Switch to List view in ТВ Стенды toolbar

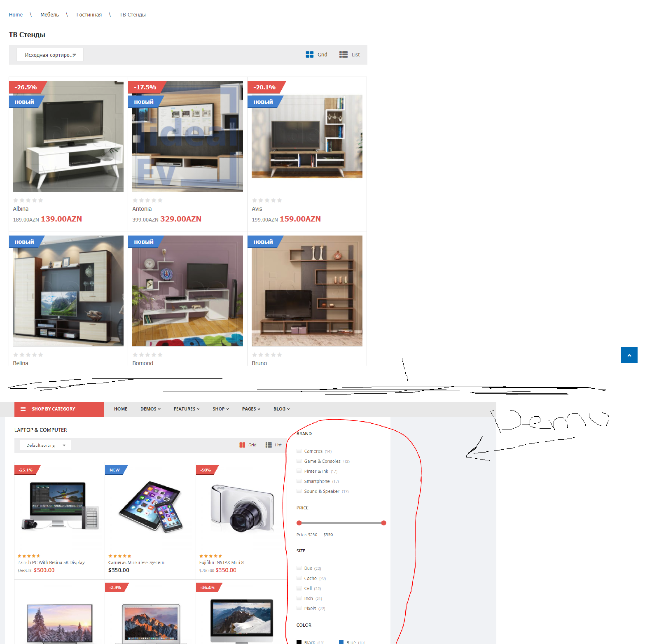point(349,54)
